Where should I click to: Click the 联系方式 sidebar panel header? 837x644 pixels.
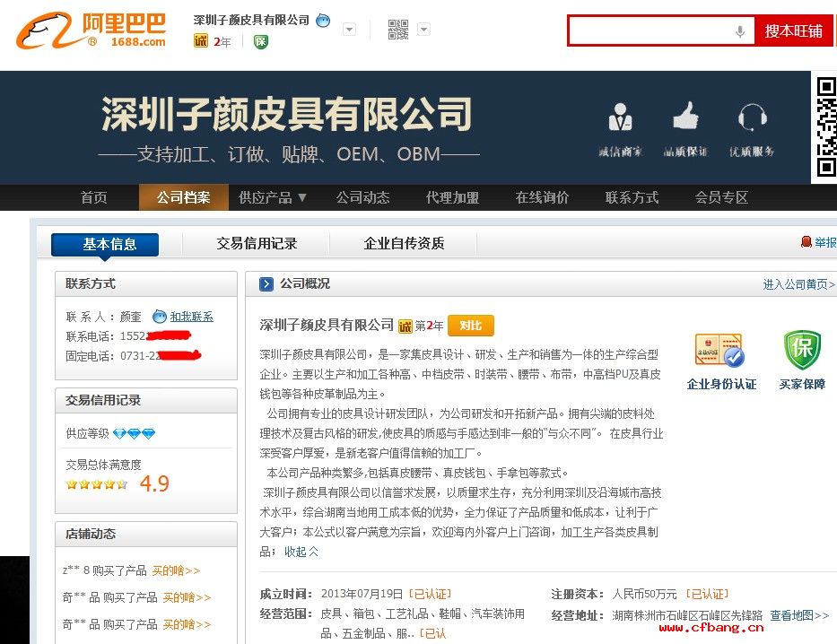coord(146,283)
